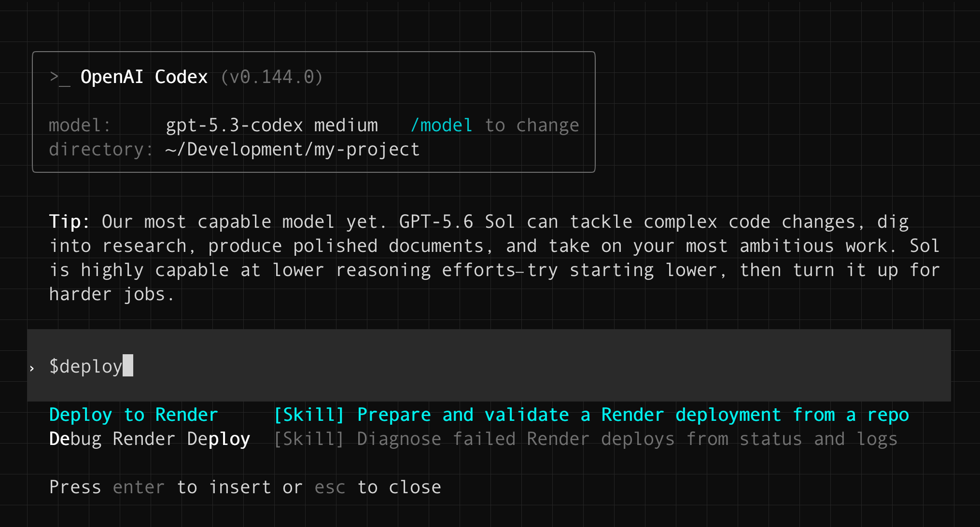Click the $deploy prompt input field
The image size is (980, 527).
489,365
